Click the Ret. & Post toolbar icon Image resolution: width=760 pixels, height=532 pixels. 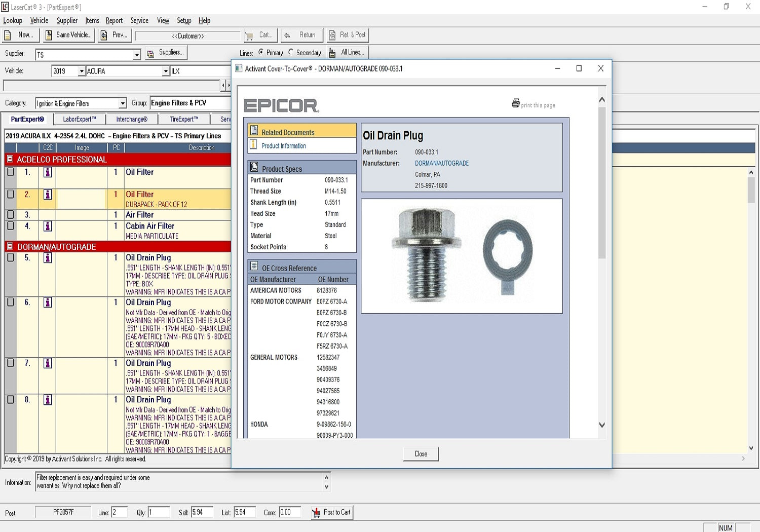coord(332,35)
